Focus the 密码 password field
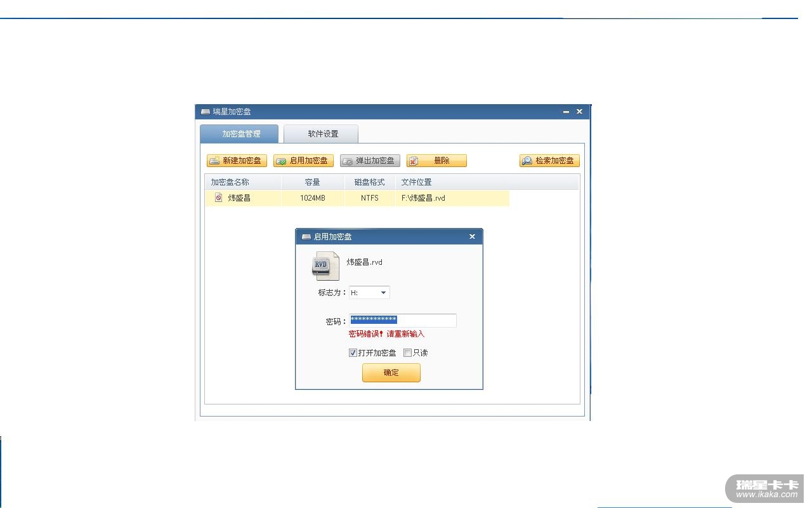 (402, 320)
